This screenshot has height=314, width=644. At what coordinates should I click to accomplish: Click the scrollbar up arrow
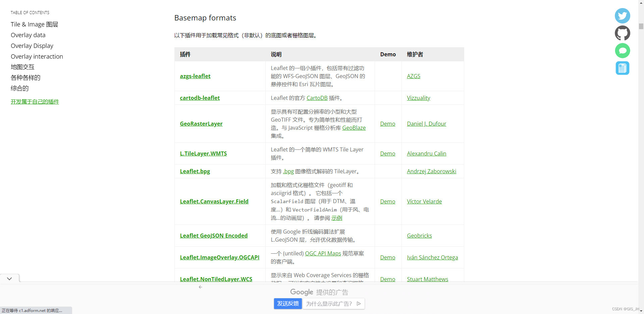click(641, 2)
